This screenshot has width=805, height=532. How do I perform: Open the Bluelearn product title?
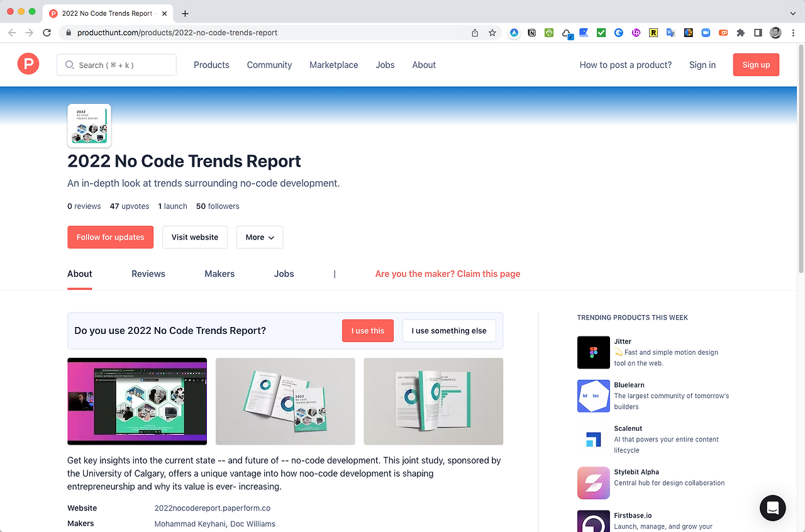point(629,385)
